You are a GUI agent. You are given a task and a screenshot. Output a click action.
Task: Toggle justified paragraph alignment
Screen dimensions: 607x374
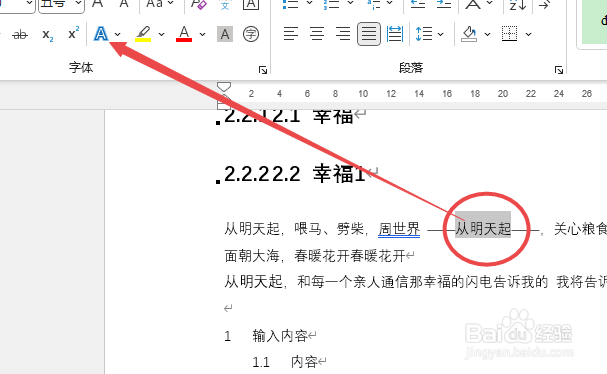pos(369,34)
